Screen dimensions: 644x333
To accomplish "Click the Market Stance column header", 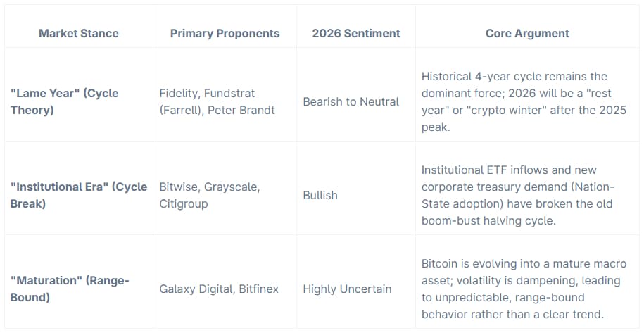I will pyautogui.click(x=78, y=33).
